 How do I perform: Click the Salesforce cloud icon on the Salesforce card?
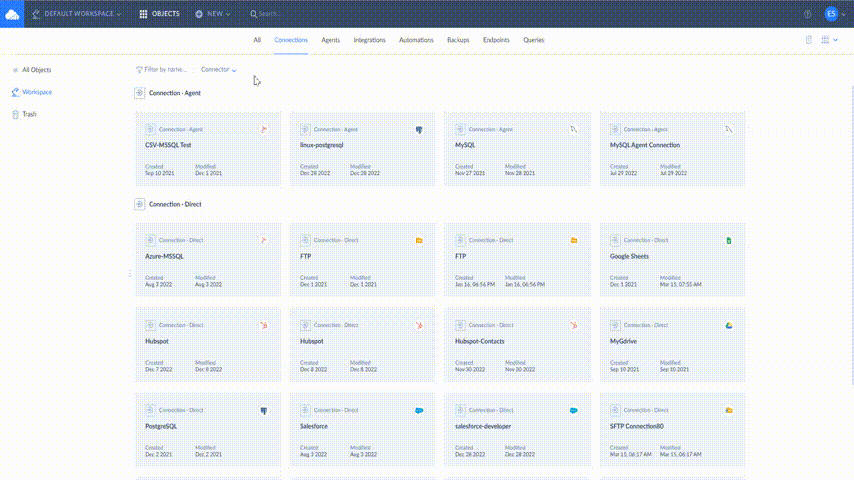point(419,410)
